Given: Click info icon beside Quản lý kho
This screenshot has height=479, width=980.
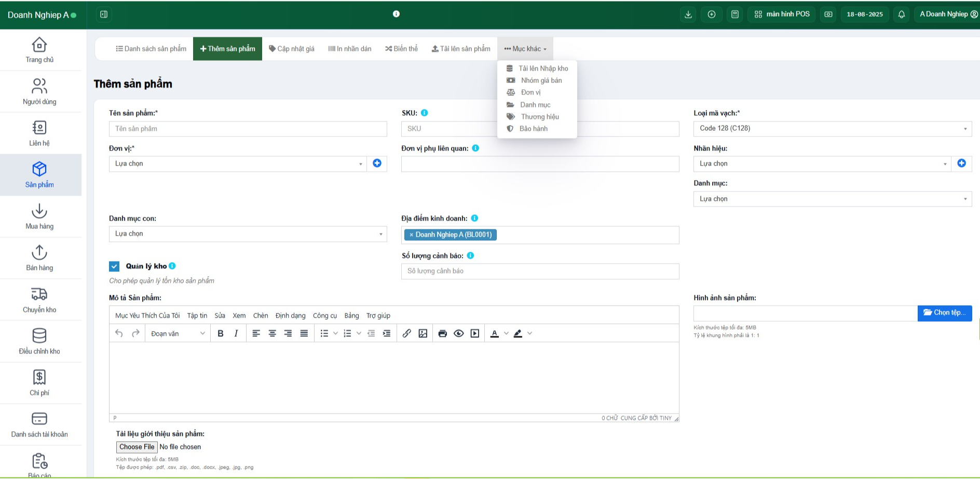Looking at the screenshot, I should tap(172, 266).
